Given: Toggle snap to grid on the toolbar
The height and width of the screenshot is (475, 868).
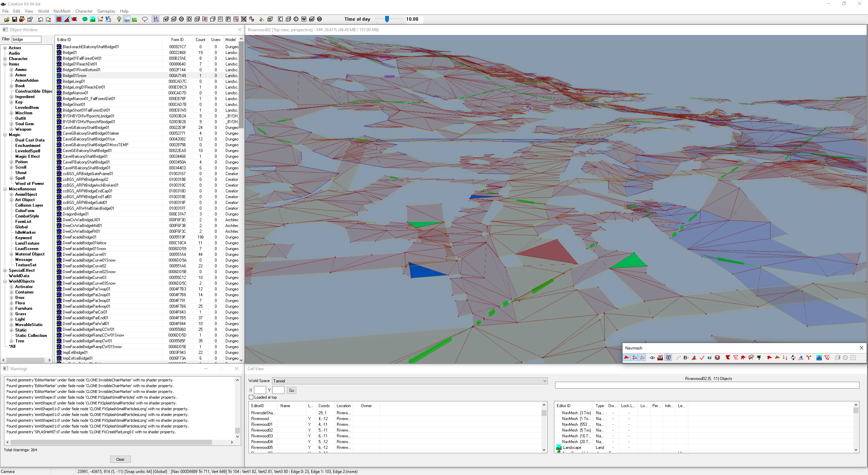Looking at the screenshot, I should (58, 19).
